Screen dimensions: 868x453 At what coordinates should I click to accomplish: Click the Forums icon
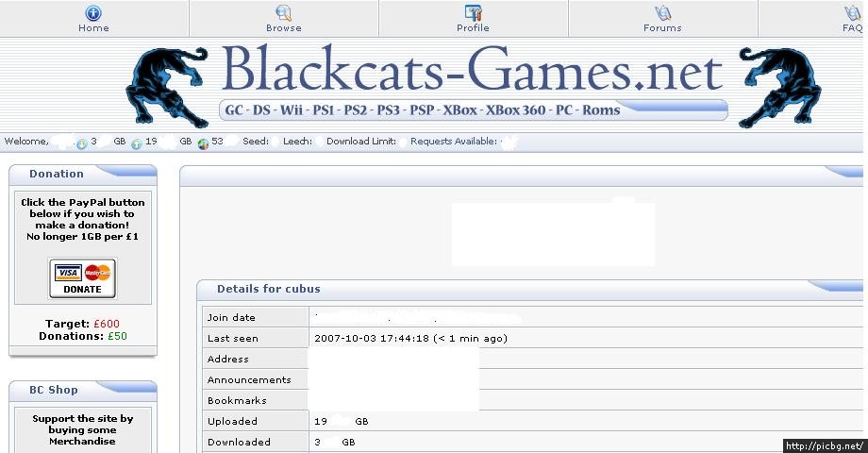coord(662,12)
